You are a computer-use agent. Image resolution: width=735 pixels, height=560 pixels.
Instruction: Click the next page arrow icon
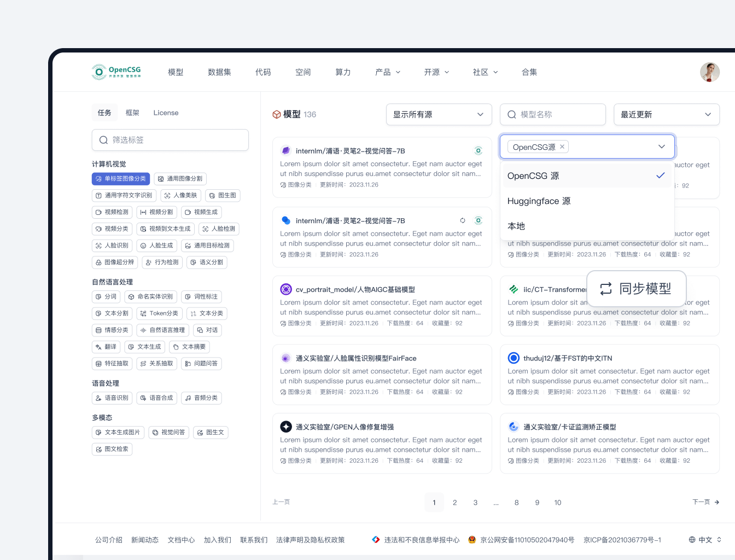pos(716,502)
